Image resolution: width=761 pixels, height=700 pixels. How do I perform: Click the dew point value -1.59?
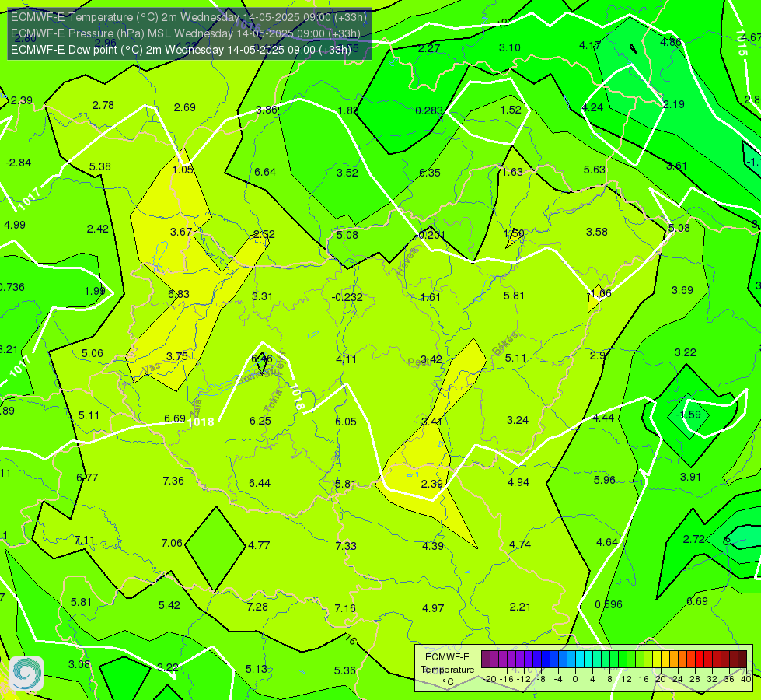pos(689,415)
